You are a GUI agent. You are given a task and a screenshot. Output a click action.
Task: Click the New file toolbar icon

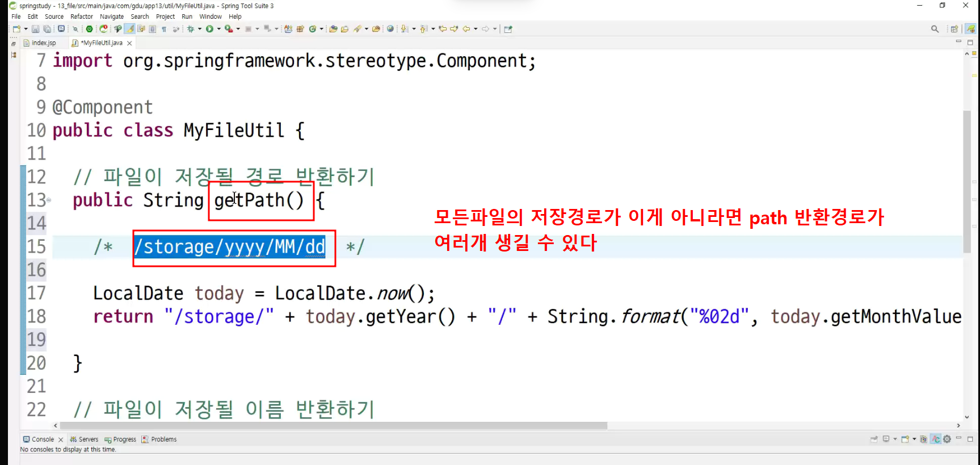pos(16,29)
